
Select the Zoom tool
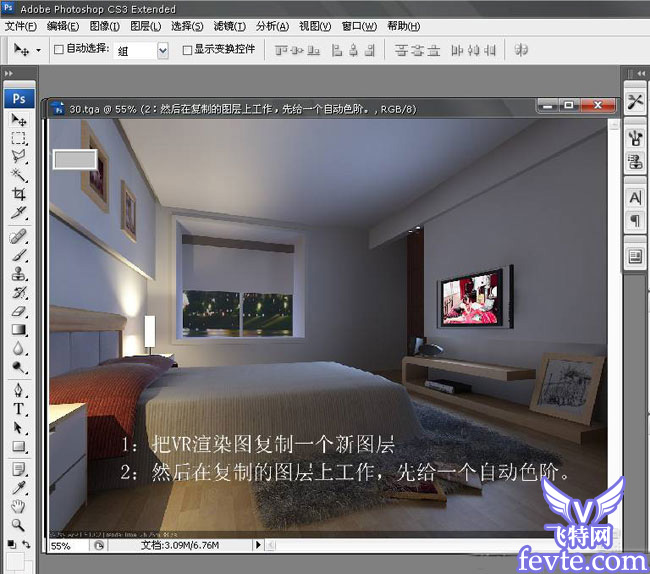coord(18,525)
